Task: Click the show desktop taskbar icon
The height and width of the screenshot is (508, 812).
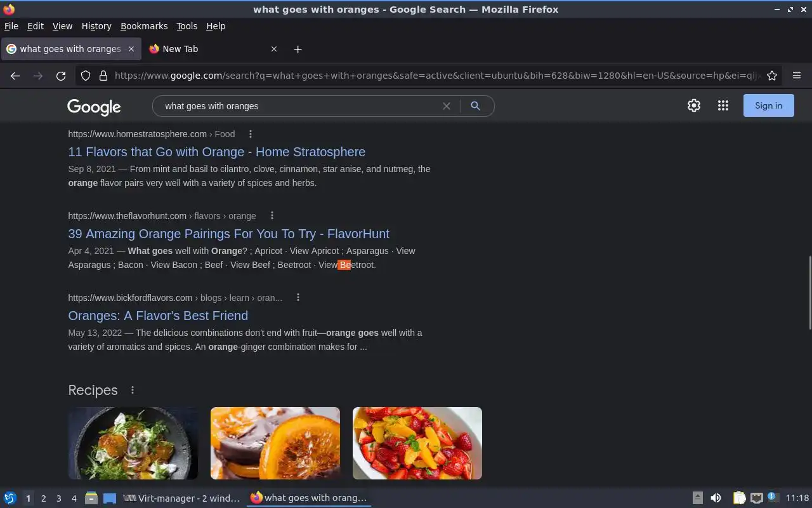Action: pyautogui.click(x=110, y=498)
